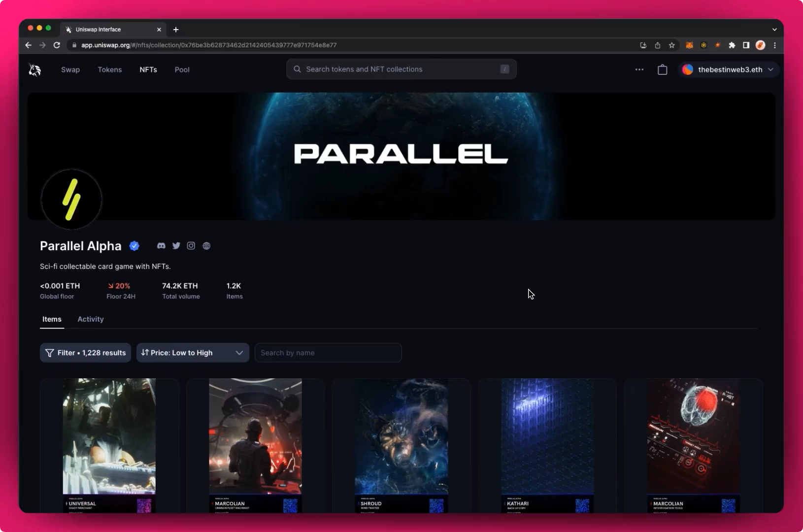
Task: Close the Uniswap Interface tab
Action: [159, 30]
